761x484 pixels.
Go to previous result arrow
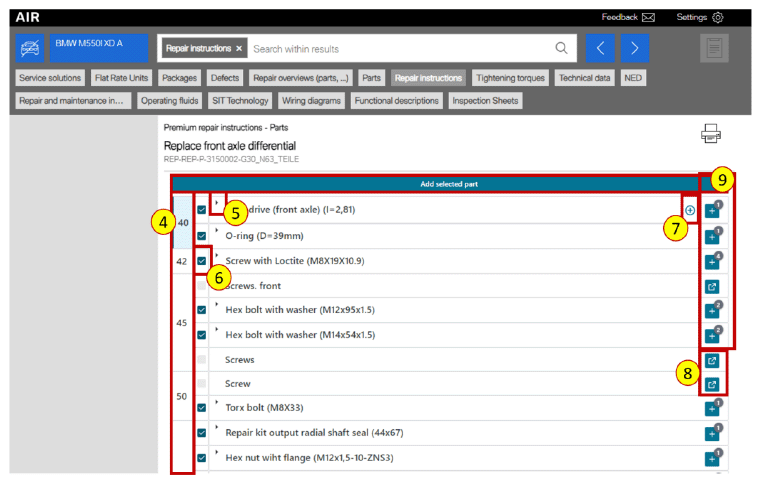click(599, 48)
